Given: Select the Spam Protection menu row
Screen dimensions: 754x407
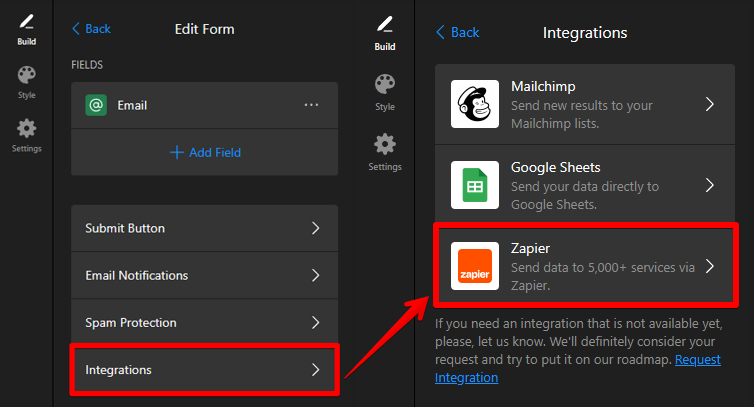Looking at the screenshot, I should coord(204,322).
